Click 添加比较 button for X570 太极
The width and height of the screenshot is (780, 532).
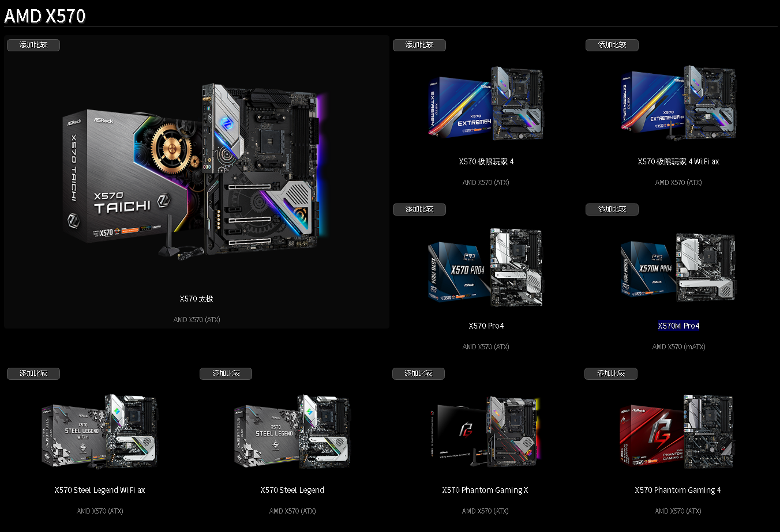(33, 45)
